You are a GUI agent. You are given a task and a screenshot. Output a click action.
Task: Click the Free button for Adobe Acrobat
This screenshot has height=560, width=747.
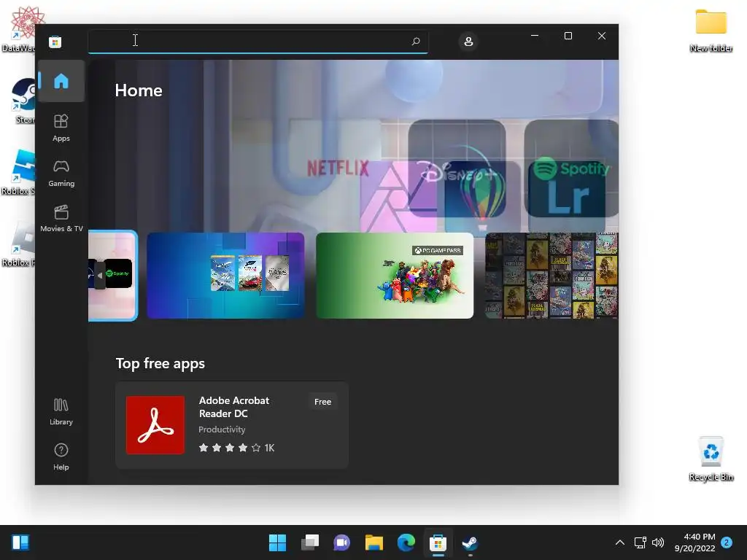pos(322,402)
